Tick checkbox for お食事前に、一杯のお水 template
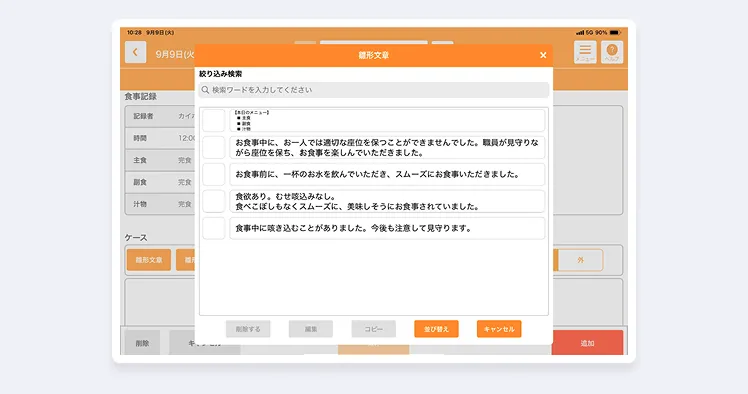Screen dimensions: 748x394 pyautogui.click(x=213, y=174)
